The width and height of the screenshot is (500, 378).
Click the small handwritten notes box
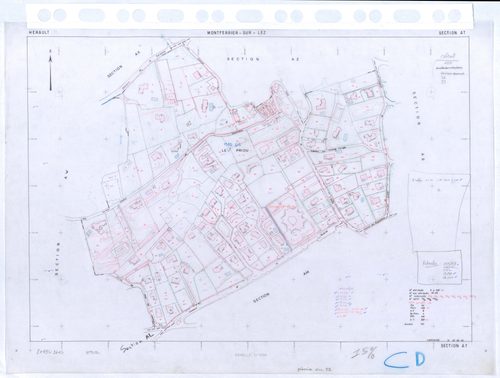coord(439,267)
